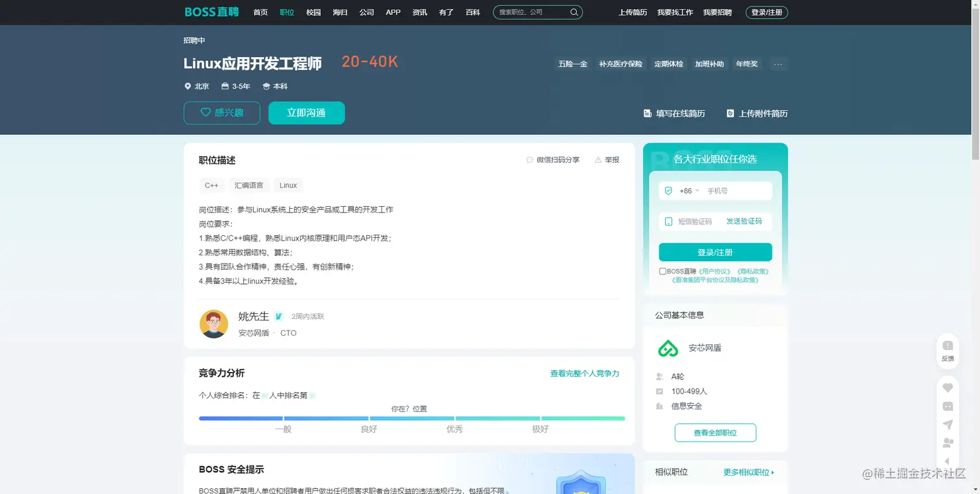Click the A轮 financing stage icon
980x494 pixels.
[660, 377]
